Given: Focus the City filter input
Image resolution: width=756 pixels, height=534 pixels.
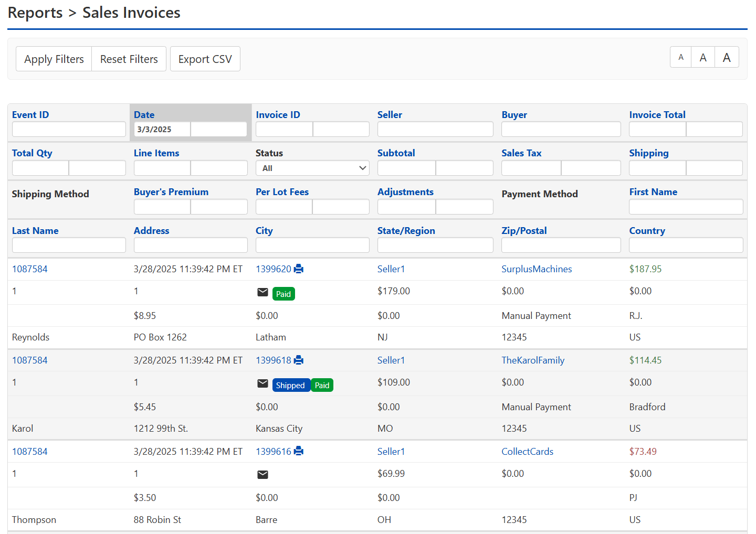Looking at the screenshot, I should tap(312, 245).
